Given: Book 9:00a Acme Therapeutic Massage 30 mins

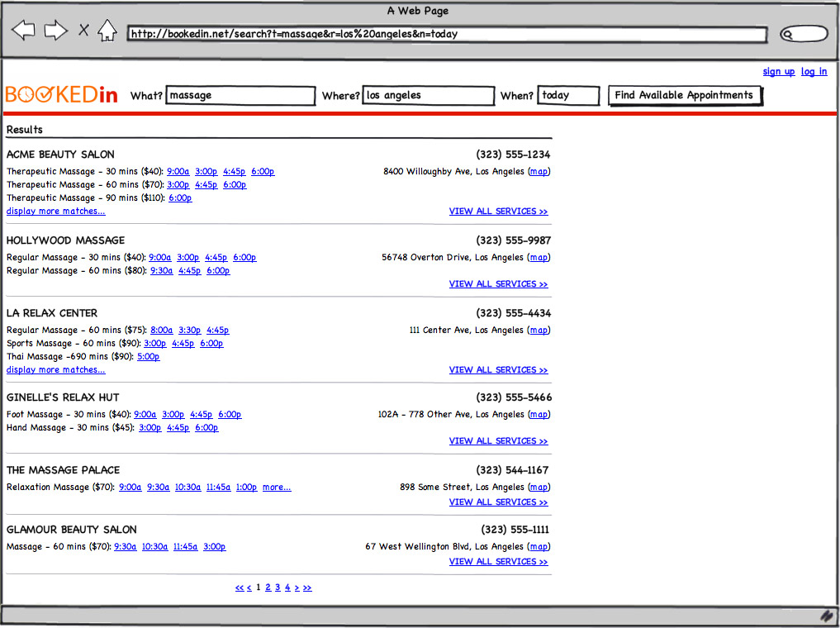Looking at the screenshot, I should click(178, 172).
